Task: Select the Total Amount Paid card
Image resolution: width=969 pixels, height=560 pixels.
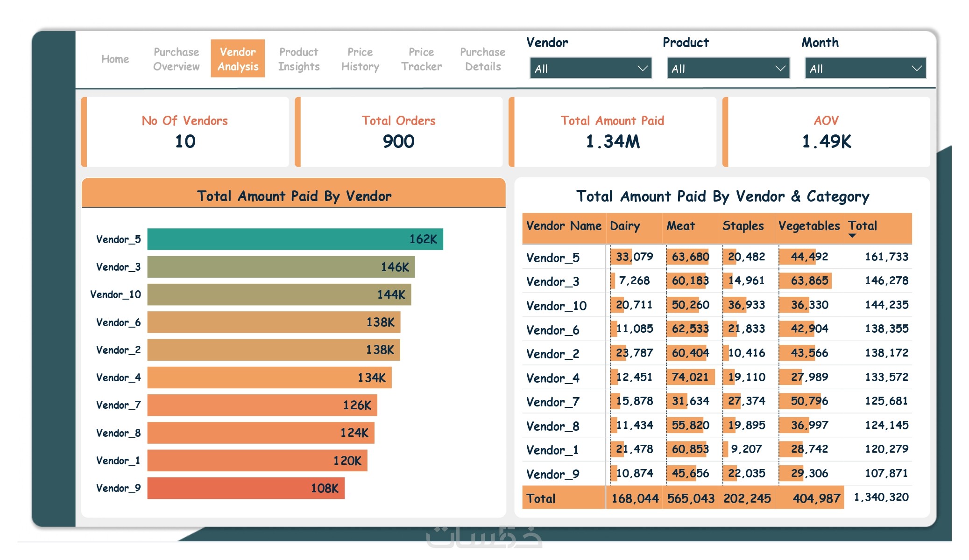Action: point(612,132)
